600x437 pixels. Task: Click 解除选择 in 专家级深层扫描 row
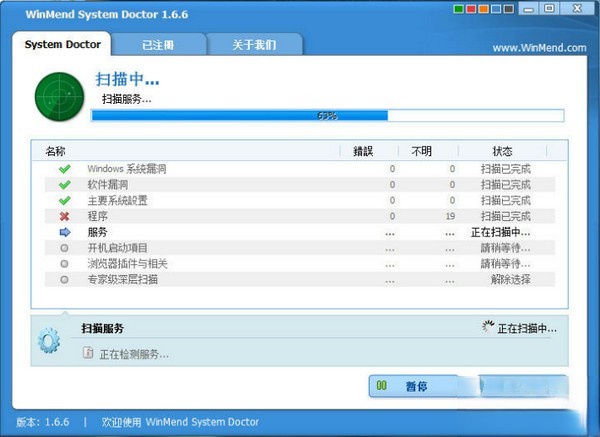[x=510, y=280]
